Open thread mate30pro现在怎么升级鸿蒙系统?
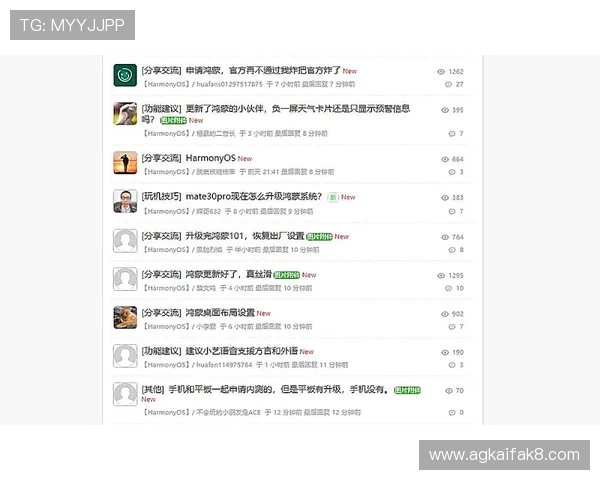Screen dimensions: 600x480 (254, 197)
